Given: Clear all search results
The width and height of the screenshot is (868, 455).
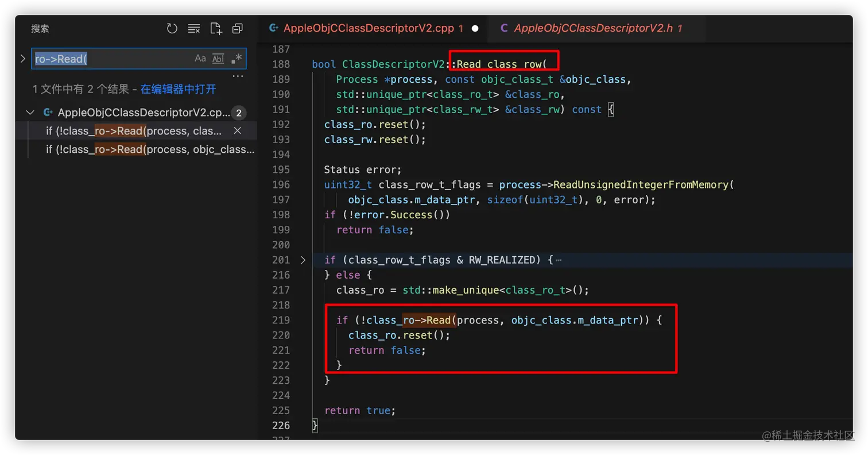Looking at the screenshot, I should (x=194, y=29).
